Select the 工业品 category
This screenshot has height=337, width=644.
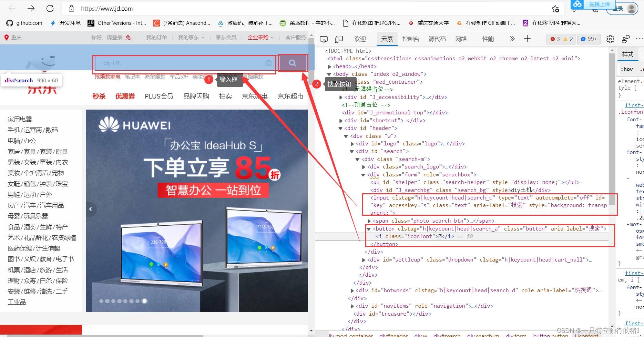(x=17, y=302)
